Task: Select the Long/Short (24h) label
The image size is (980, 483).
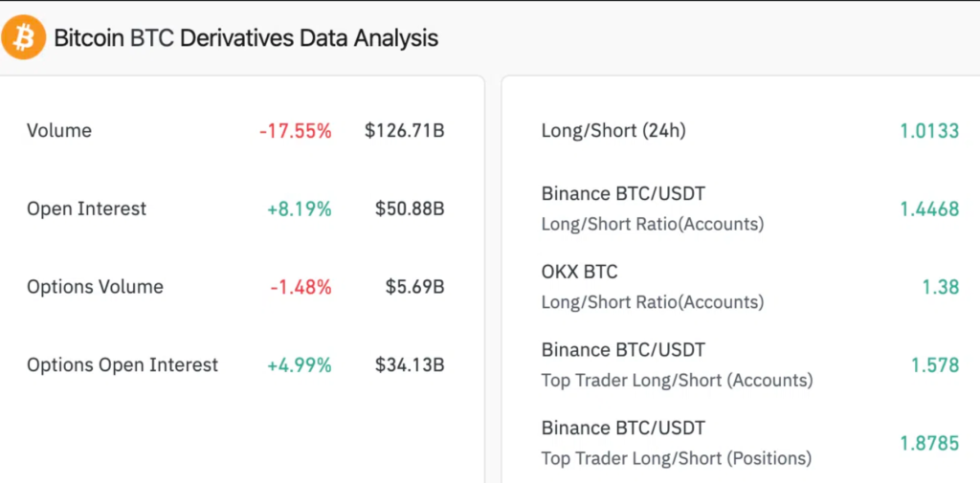Action: click(613, 131)
